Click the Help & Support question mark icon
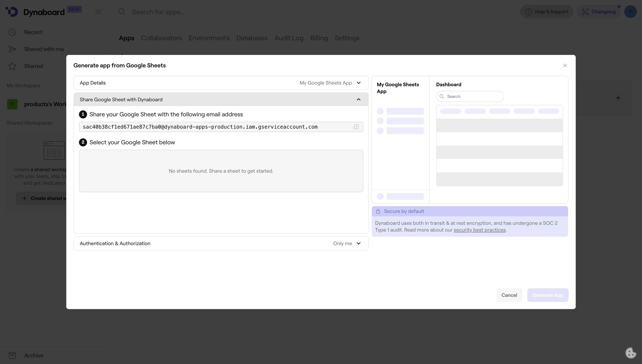Image resolution: width=642 pixels, height=364 pixels. point(528,11)
